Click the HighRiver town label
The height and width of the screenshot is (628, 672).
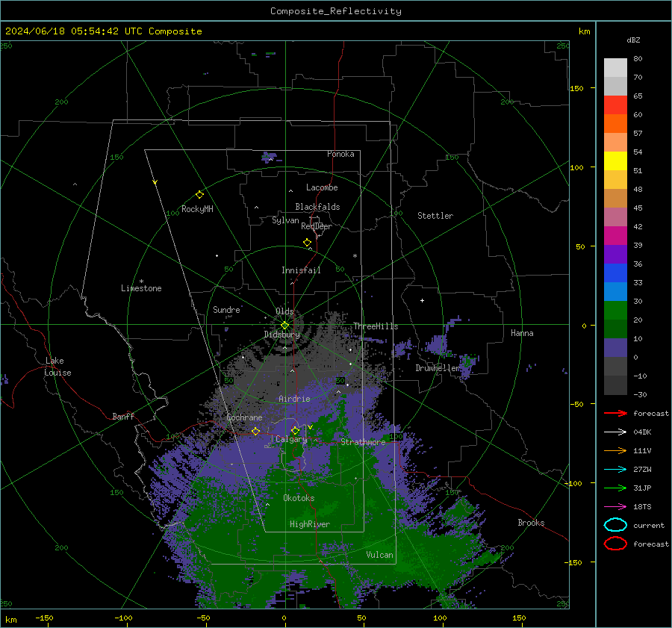(x=309, y=524)
